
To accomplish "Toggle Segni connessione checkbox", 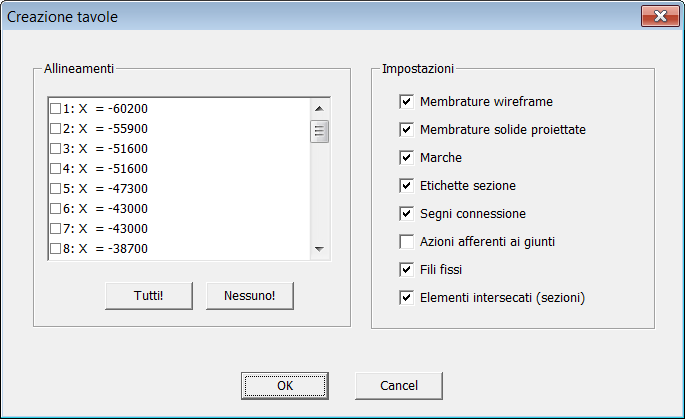I will [x=406, y=213].
